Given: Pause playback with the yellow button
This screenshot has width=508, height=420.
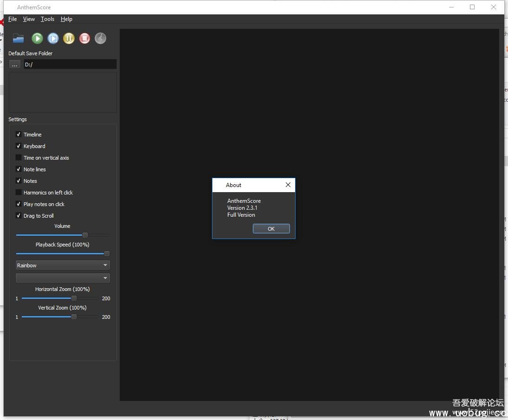Looking at the screenshot, I should 69,39.
